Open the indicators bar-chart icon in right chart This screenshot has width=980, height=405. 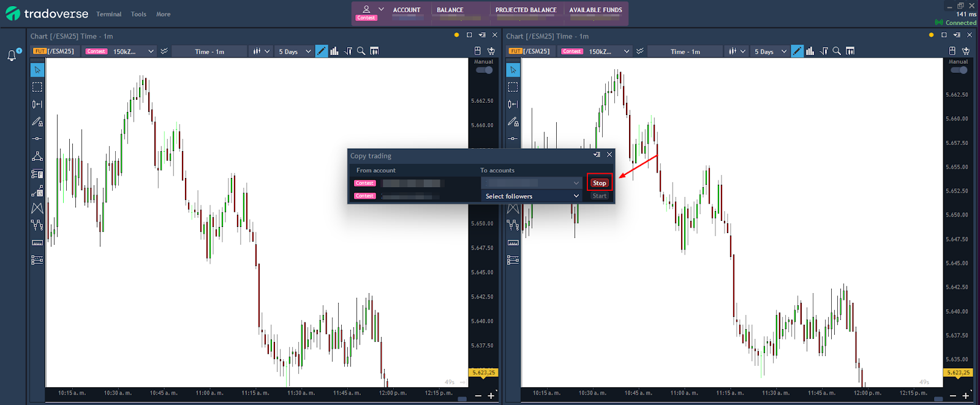[810, 51]
